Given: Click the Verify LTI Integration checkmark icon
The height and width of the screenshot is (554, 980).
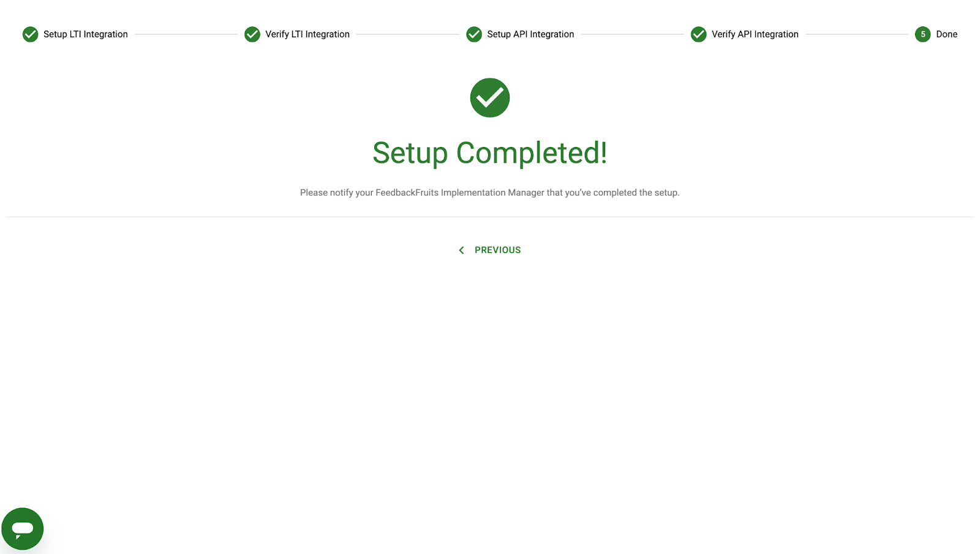Looking at the screenshot, I should 252,34.
